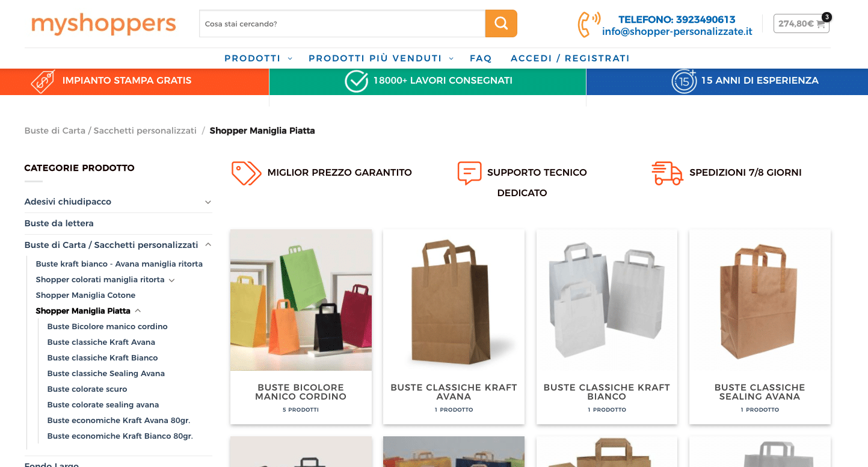Open Buste classiche Kraft Bianco sidebar link
The image size is (868, 467).
[x=102, y=357]
